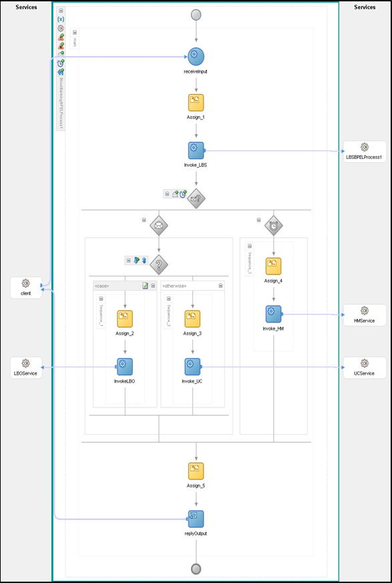Viewport: 392px width, 583px height.
Task: Collapse the BloodBankingBPELProcess1 process scope
Action: click(x=61, y=11)
